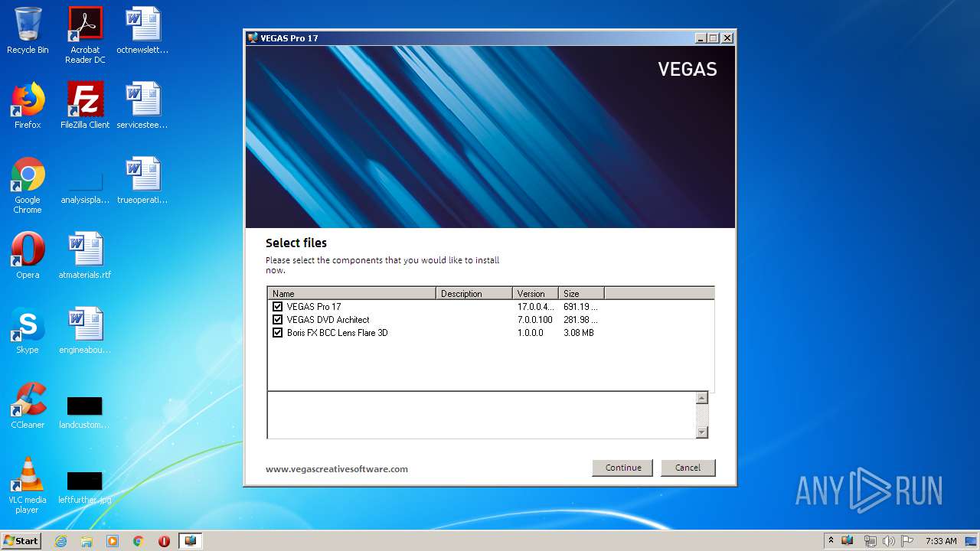Screen dimensions: 980x551
Task: Click the 3.08 MB size cell
Action: [579, 333]
